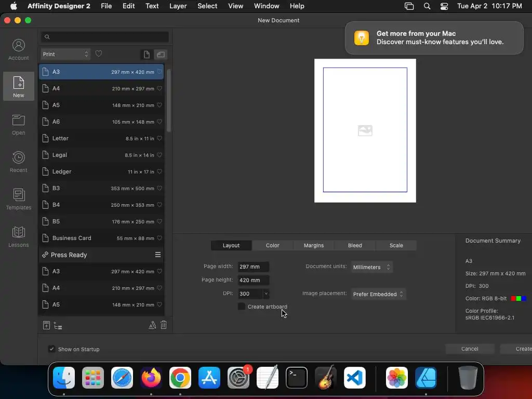
Task: Select the A6 preset
Action: (x=101, y=122)
